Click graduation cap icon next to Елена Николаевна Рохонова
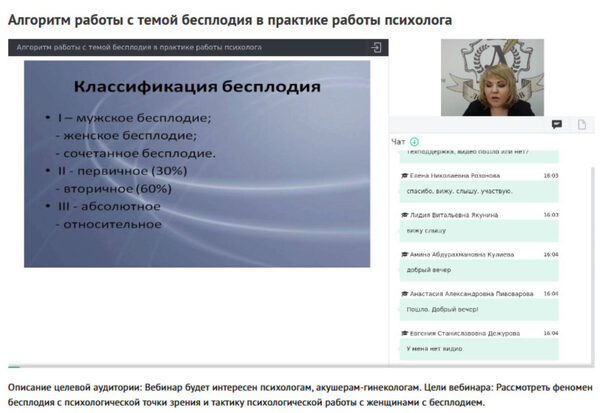The width and height of the screenshot is (600, 413). 404,174
